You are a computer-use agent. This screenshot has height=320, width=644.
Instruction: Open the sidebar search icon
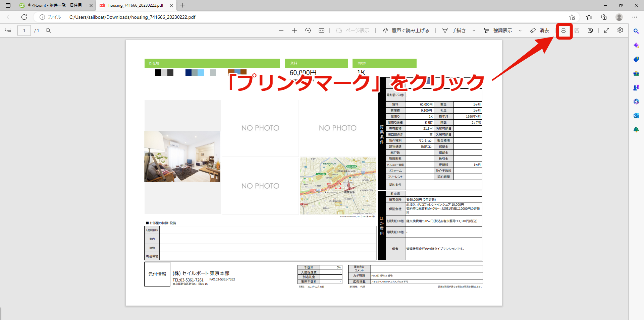(x=636, y=31)
